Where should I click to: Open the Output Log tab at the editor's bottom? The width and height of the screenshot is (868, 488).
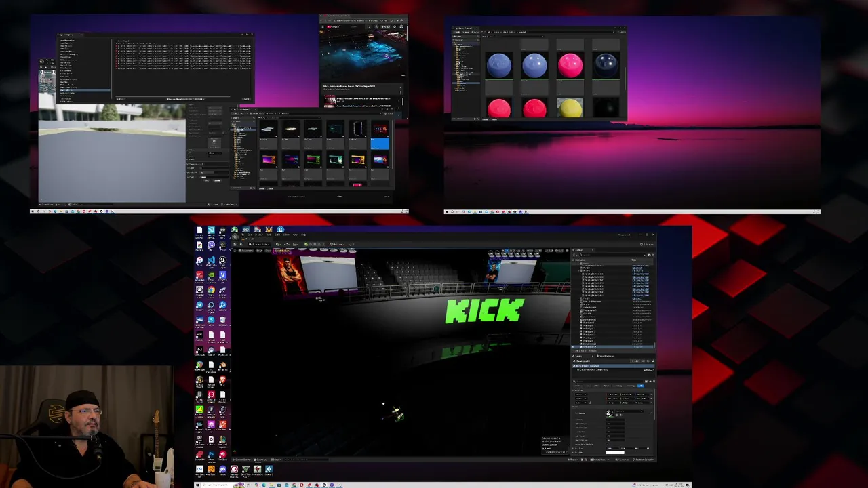261,460
